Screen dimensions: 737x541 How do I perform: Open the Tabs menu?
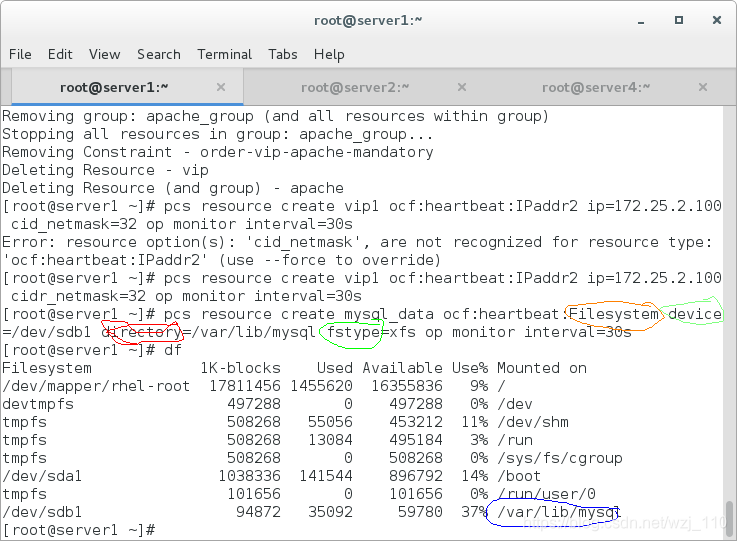click(283, 55)
